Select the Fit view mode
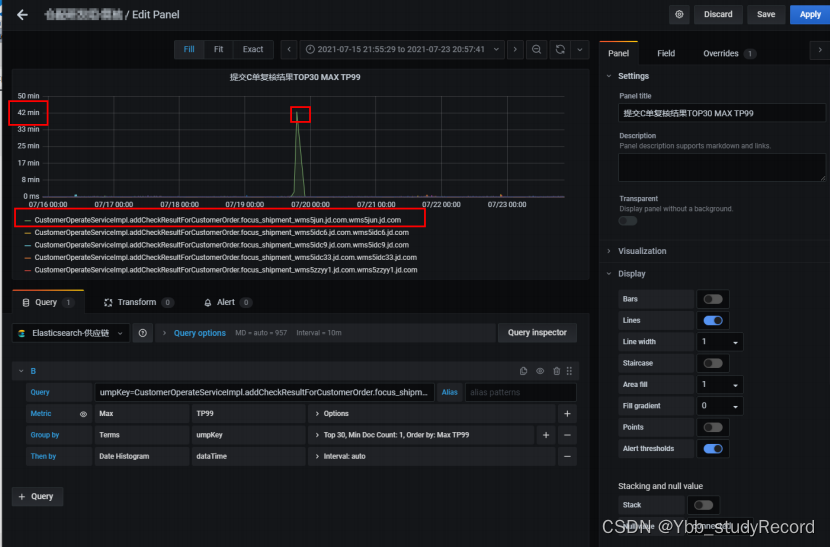Image resolution: width=830 pixels, height=547 pixels. click(218, 49)
